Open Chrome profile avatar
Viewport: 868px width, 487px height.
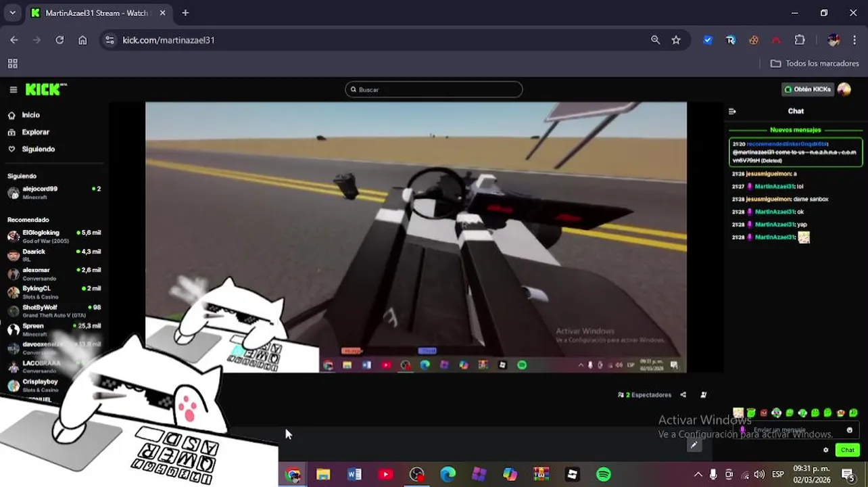[834, 40]
